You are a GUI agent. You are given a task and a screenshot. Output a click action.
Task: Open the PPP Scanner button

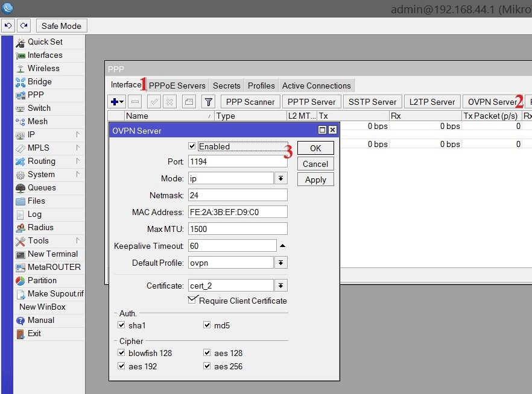point(250,102)
